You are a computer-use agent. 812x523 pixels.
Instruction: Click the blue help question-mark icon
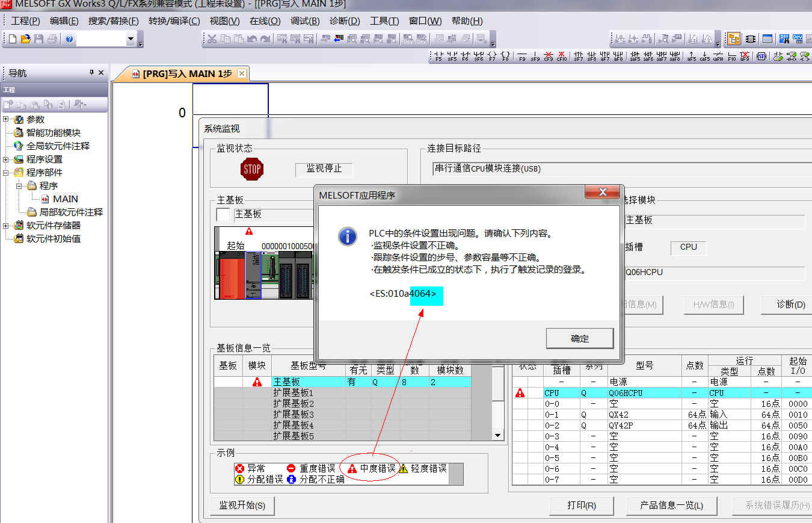point(69,39)
